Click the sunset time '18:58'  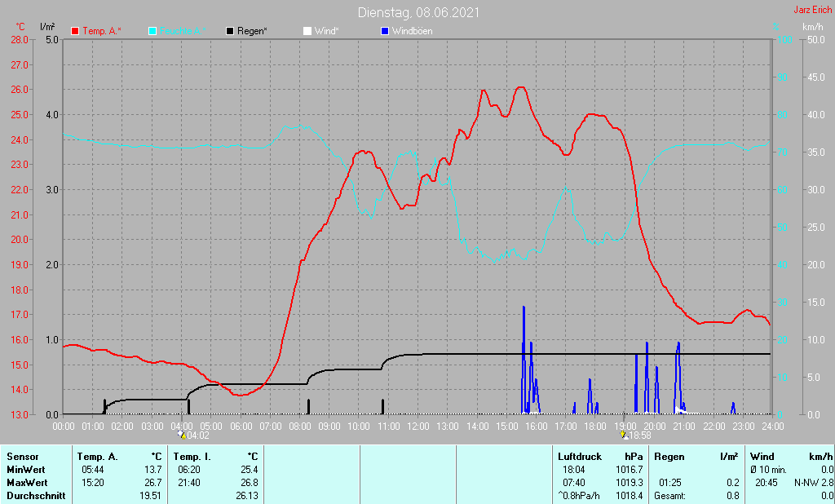(x=640, y=435)
